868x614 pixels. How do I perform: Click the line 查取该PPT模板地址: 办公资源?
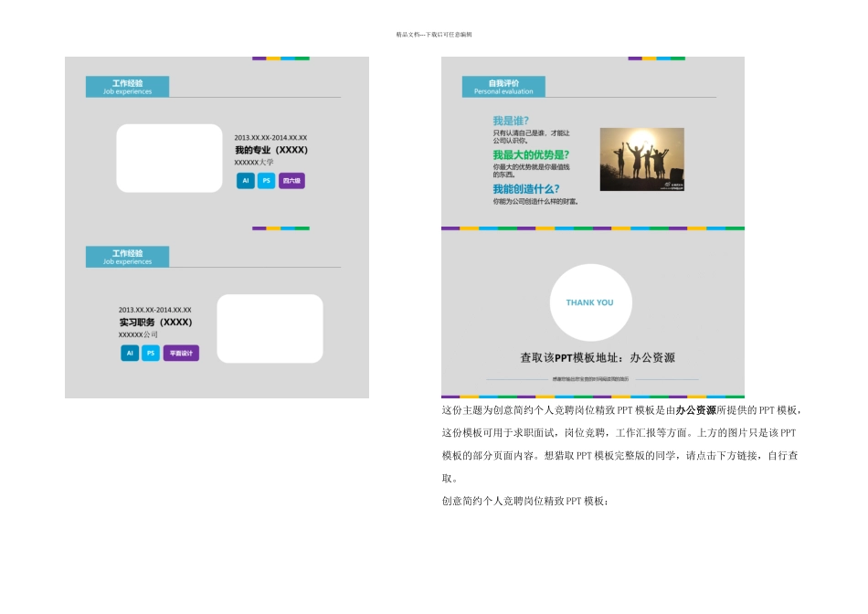(x=598, y=357)
